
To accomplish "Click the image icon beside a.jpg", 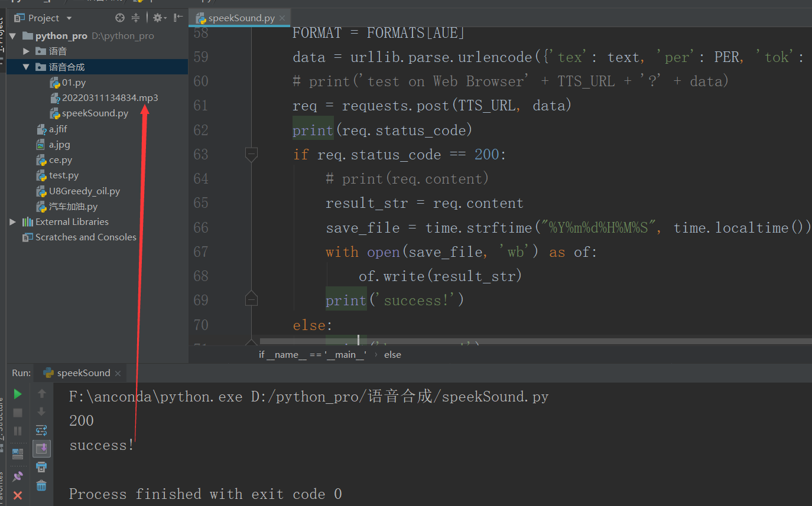I will (41, 145).
